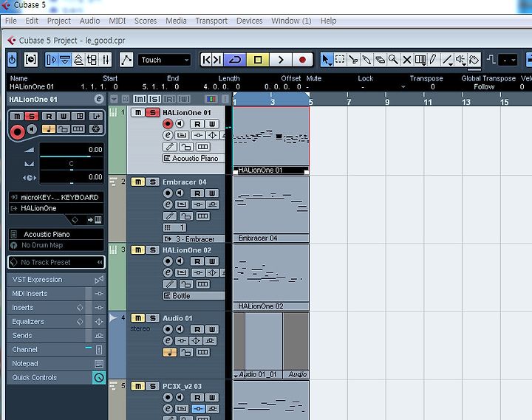
Task: Click the transport Record button
Action: click(302, 60)
